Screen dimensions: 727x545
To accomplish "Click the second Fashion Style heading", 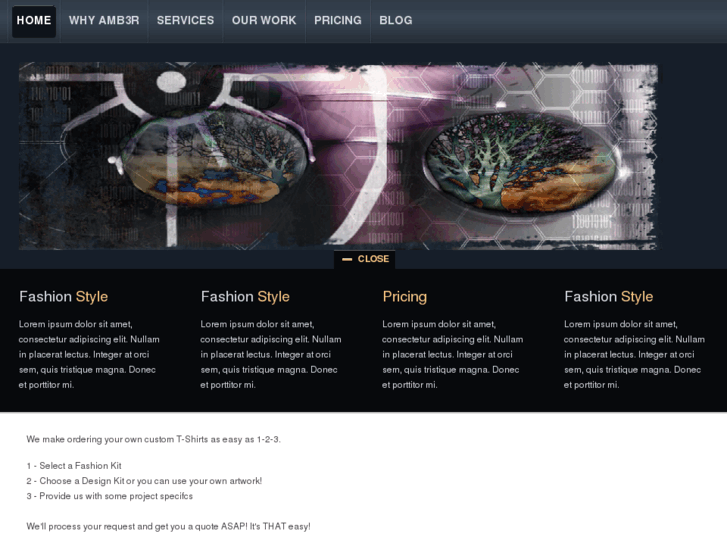I will point(245,297).
